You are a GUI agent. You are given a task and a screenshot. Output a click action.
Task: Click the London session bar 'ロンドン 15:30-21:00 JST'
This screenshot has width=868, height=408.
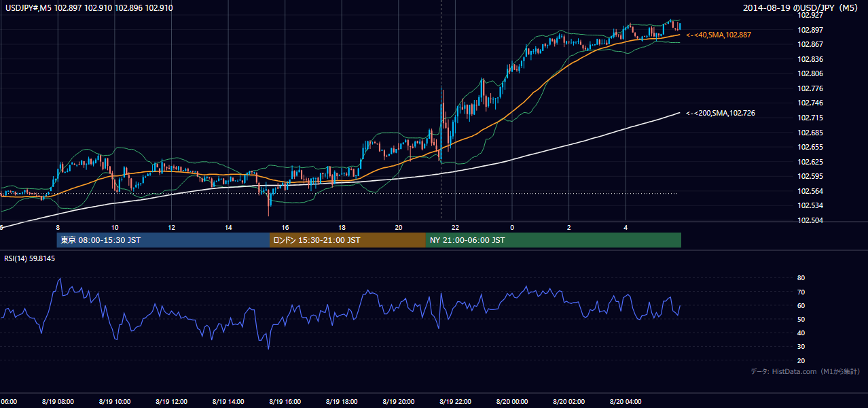tap(348, 240)
